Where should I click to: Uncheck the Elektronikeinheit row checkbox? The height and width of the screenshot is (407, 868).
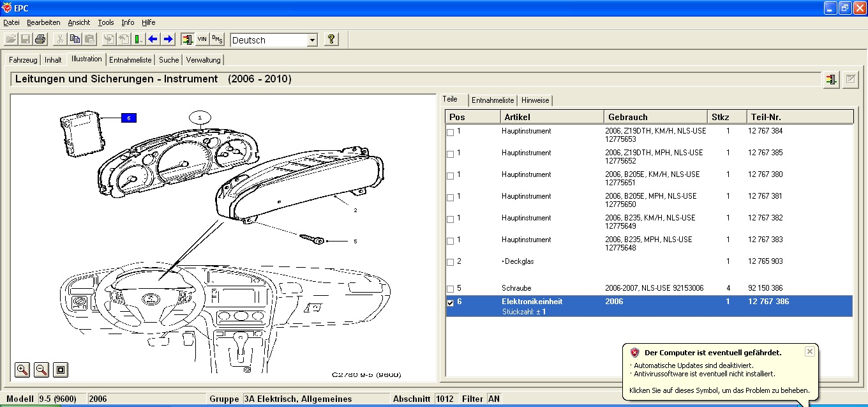click(x=451, y=303)
